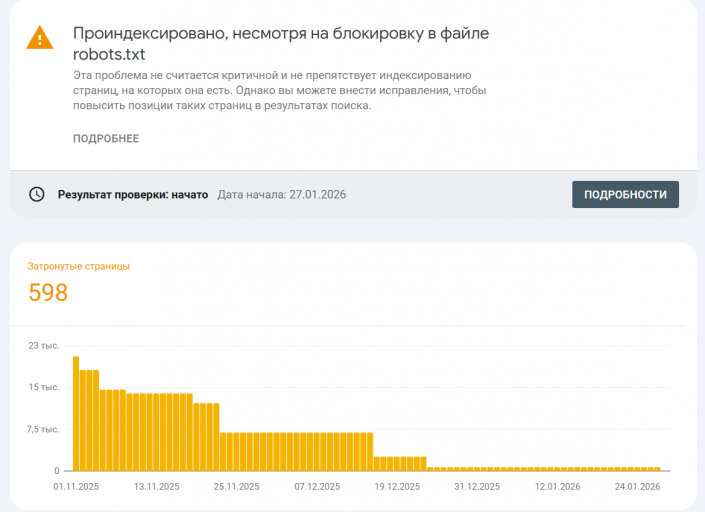Click the 31.12.2025 date label
Image resolution: width=705 pixels, height=512 pixels.
(x=477, y=486)
